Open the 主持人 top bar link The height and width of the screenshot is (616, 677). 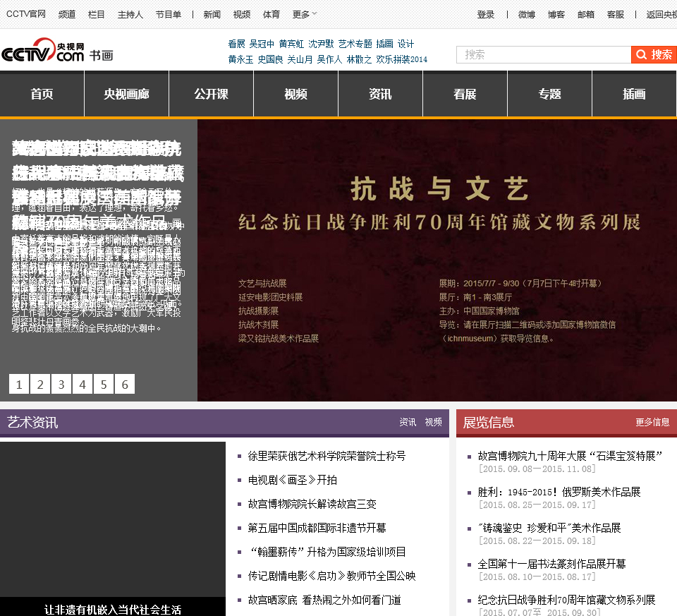130,15
